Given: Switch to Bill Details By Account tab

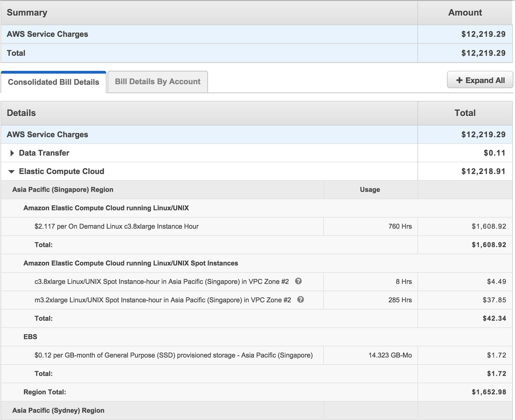Looking at the screenshot, I should pyautogui.click(x=157, y=81).
